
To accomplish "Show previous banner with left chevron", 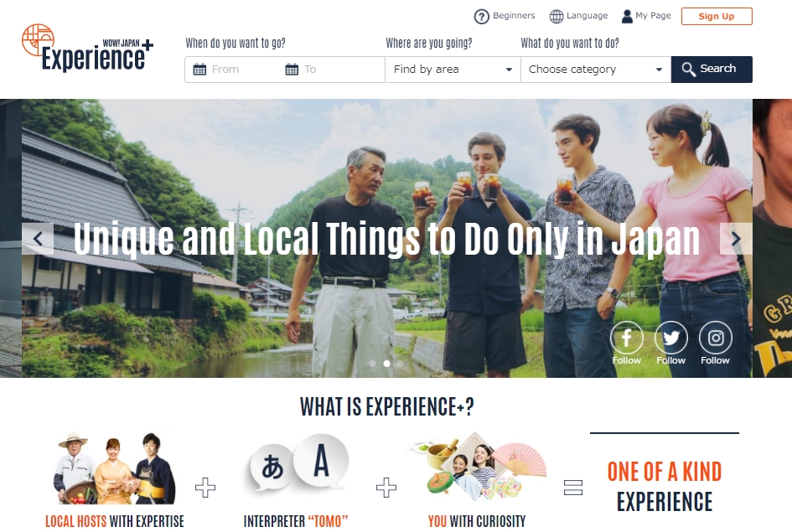I will (x=38, y=238).
